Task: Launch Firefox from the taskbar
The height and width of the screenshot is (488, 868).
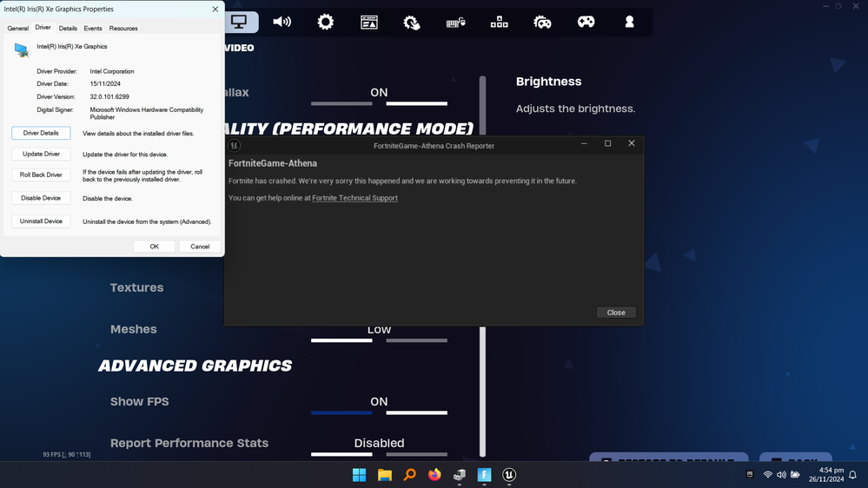Action: coord(434,475)
